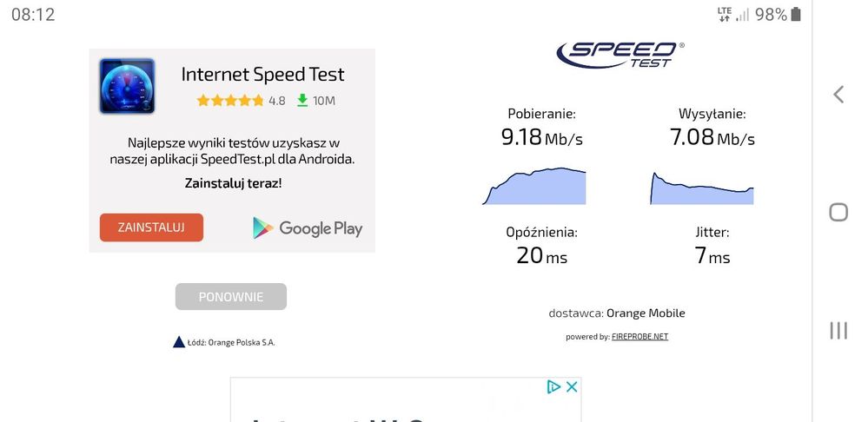The image size is (868, 422).
Task: Open the AdChoices info icon
Action: pyautogui.click(x=553, y=387)
